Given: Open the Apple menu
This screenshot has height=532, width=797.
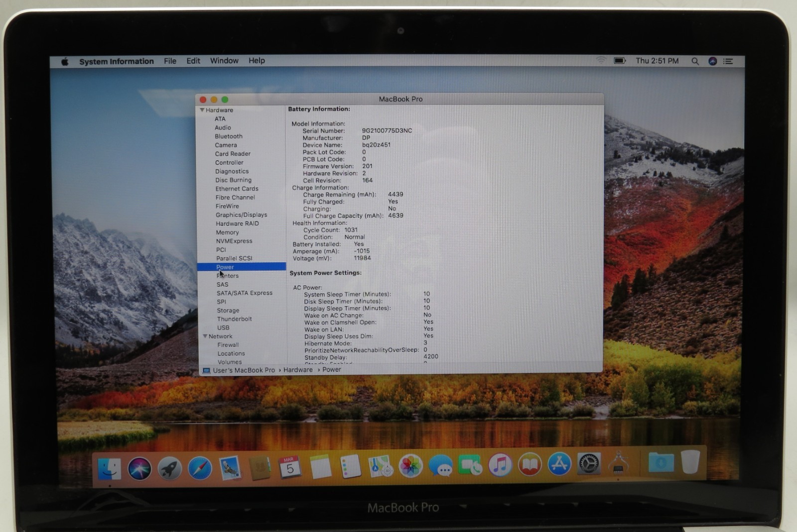Looking at the screenshot, I should tap(65, 62).
